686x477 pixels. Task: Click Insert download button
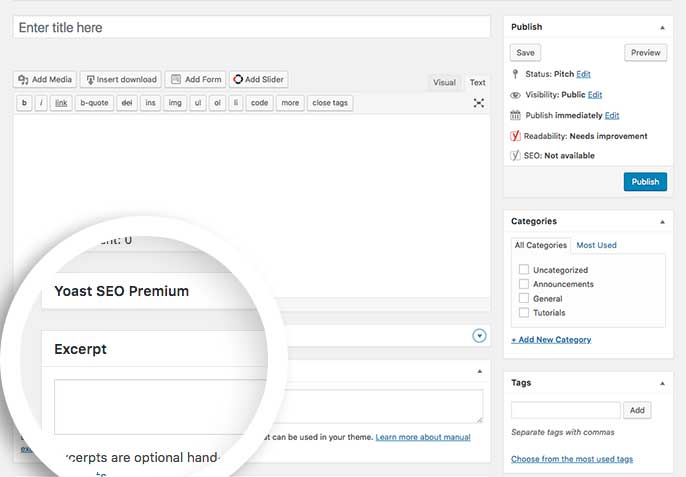tap(121, 80)
